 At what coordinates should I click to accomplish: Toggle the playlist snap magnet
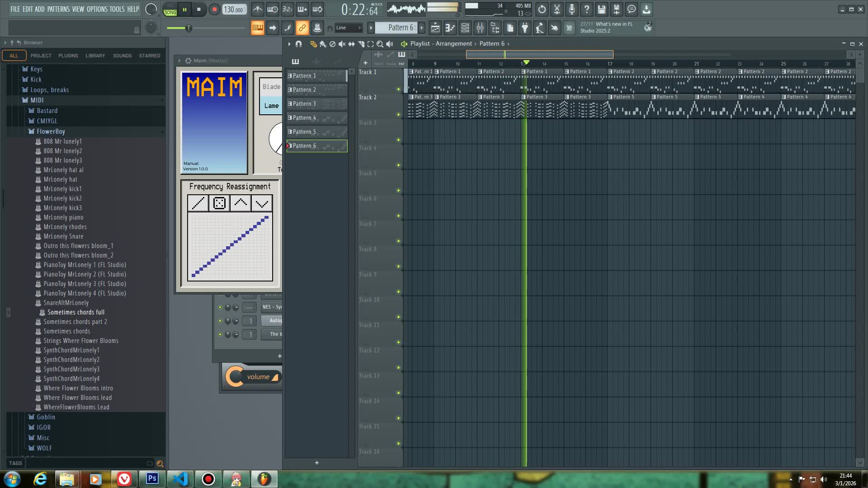(298, 44)
